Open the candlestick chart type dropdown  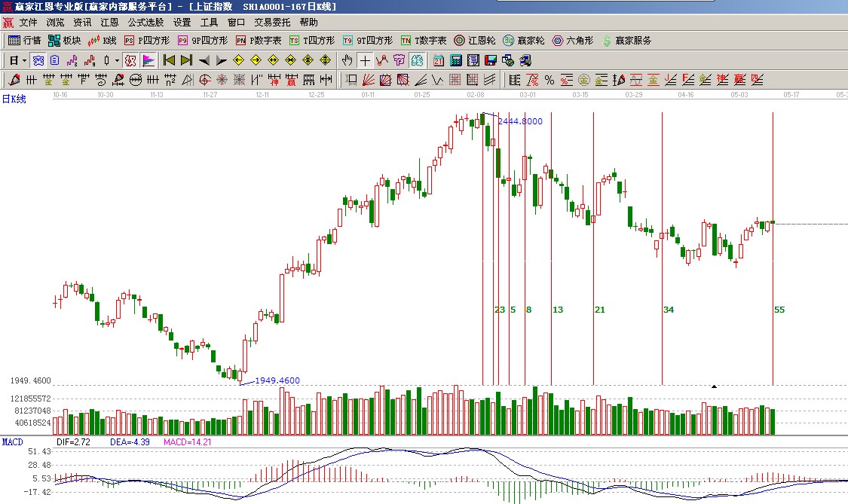click(117, 60)
